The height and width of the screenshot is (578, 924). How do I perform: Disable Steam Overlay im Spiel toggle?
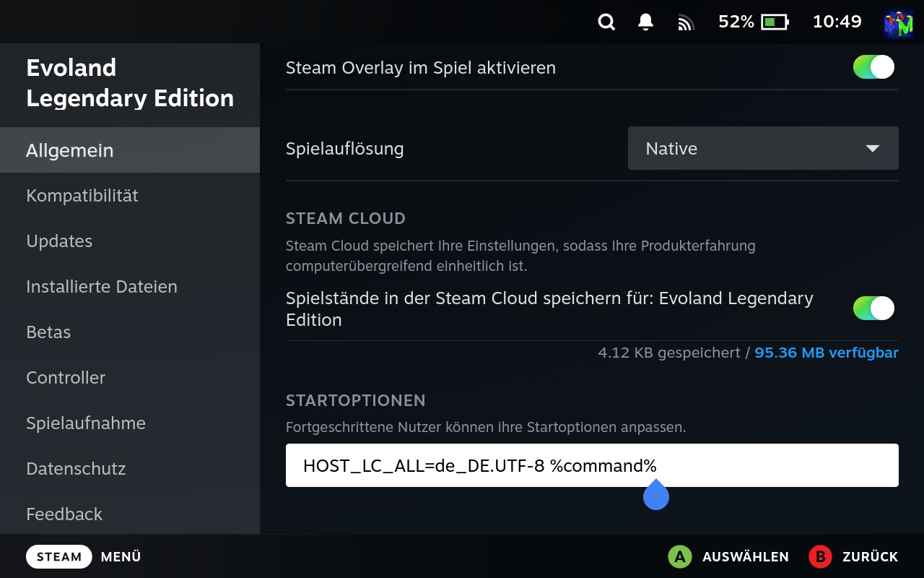click(x=873, y=67)
